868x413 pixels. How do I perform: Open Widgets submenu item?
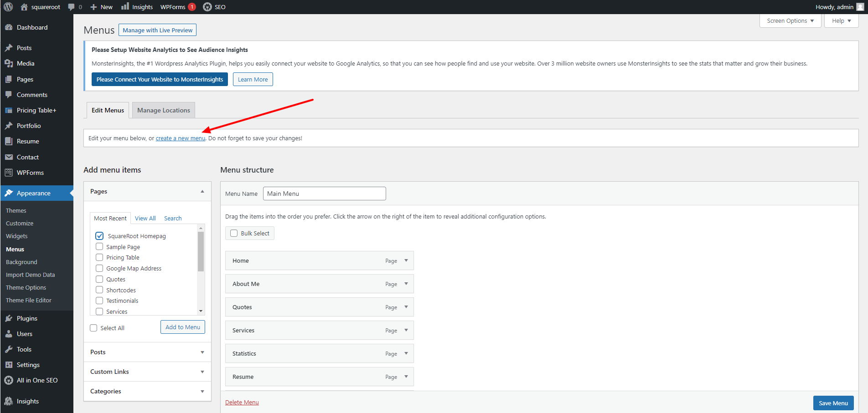(17, 236)
